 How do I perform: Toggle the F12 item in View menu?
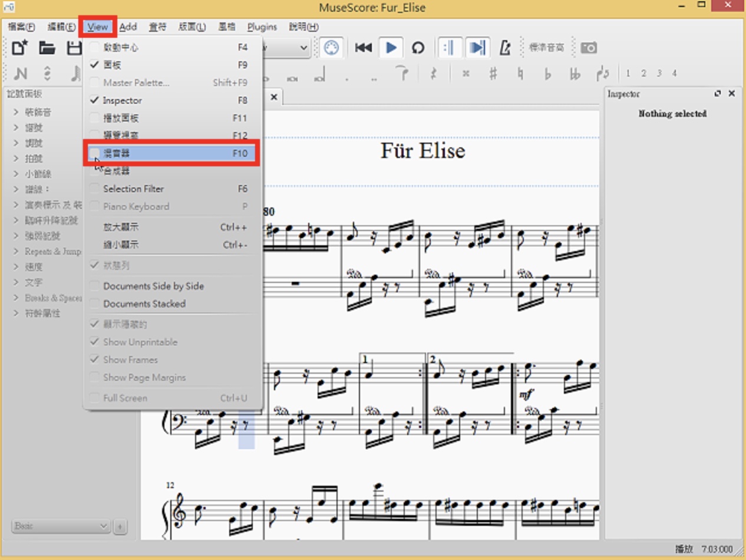[172, 136]
